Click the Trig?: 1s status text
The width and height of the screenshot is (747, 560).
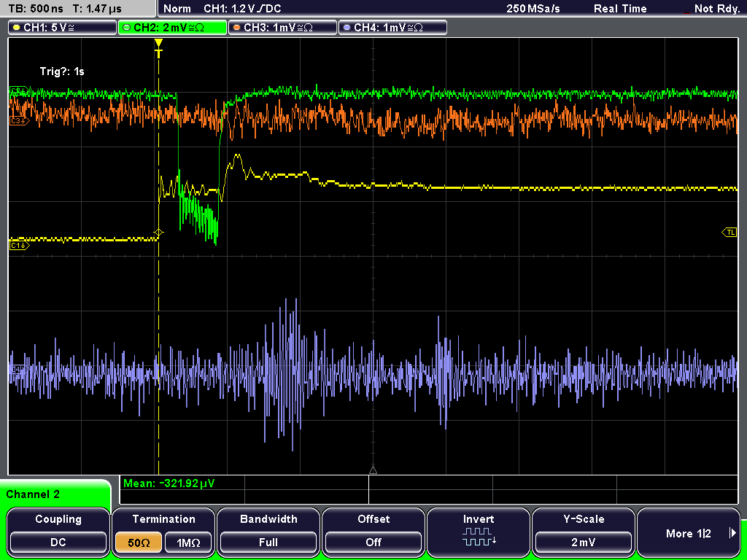pyautogui.click(x=62, y=71)
